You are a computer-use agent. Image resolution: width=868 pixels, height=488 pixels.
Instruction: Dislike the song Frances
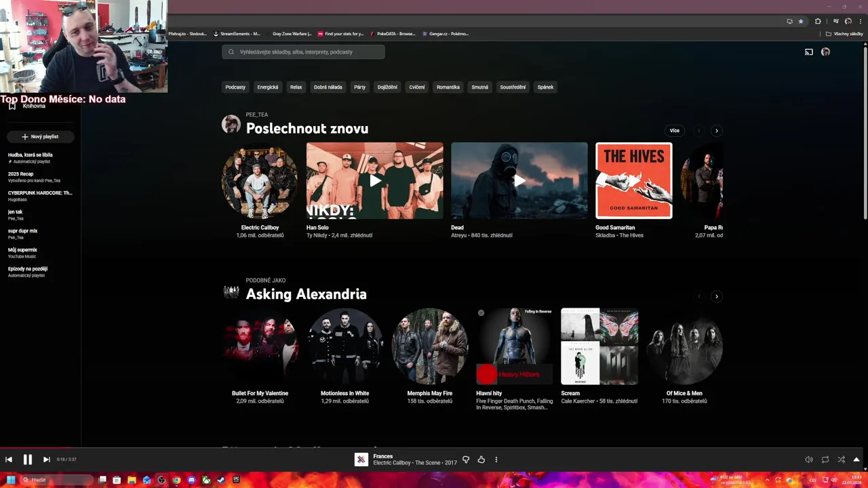(x=466, y=460)
